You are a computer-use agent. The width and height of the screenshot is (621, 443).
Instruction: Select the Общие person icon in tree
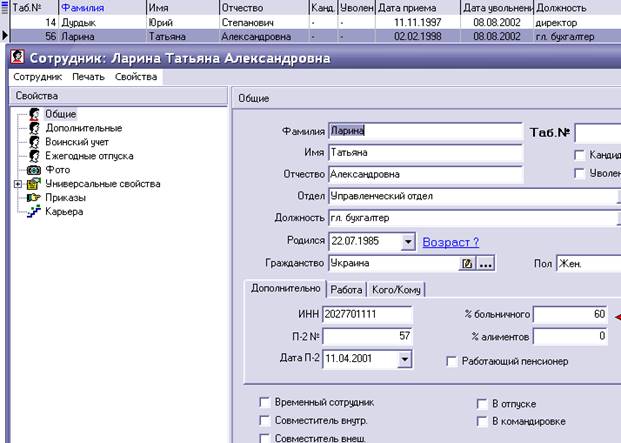point(34,114)
